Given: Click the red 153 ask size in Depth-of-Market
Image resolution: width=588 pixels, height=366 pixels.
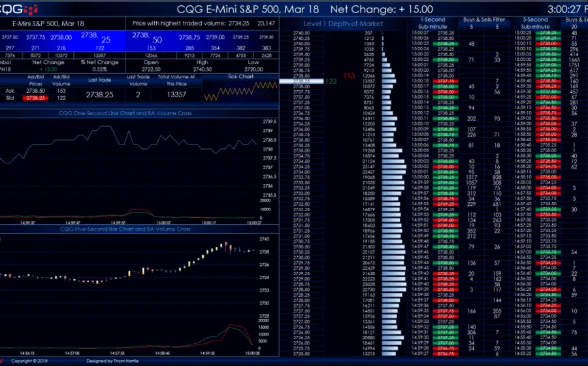Looking at the screenshot, I should coord(349,76).
